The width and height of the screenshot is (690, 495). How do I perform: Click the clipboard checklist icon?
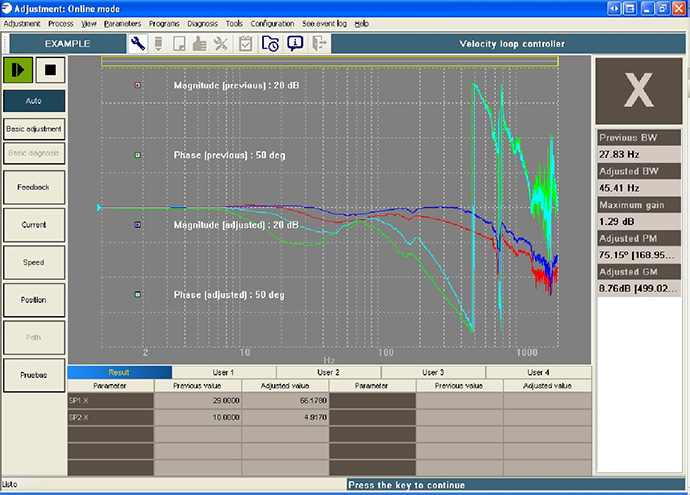coord(246,44)
